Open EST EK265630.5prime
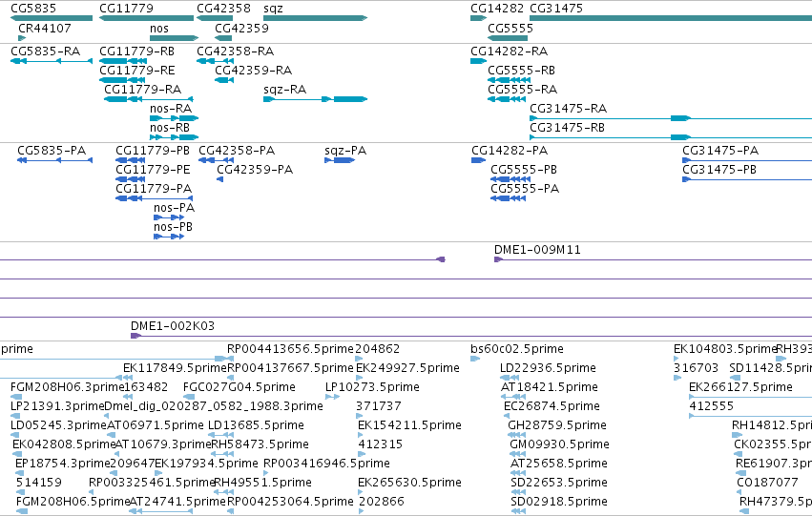The image size is (812, 516). tap(409, 483)
